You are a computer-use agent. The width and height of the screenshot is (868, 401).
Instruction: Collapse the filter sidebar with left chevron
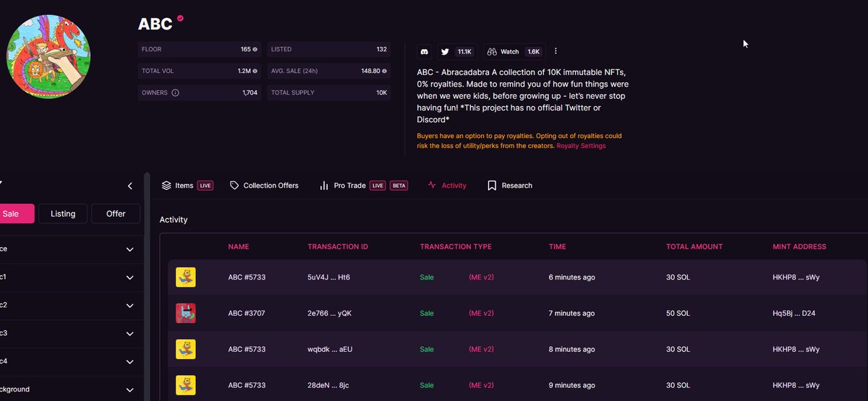click(x=130, y=186)
